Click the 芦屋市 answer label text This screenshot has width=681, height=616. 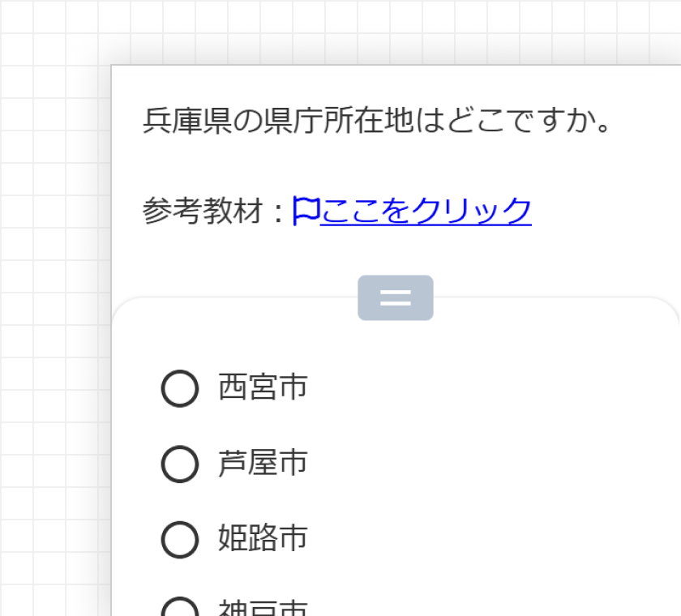263,463
